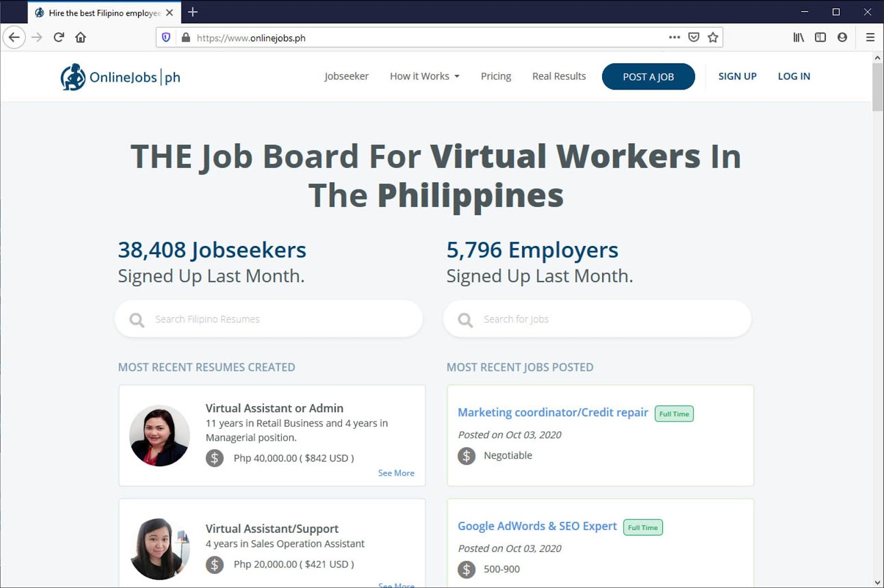Click scrollbar down arrow
Viewport: 884px width, 588px height.
click(x=877, y=582)
